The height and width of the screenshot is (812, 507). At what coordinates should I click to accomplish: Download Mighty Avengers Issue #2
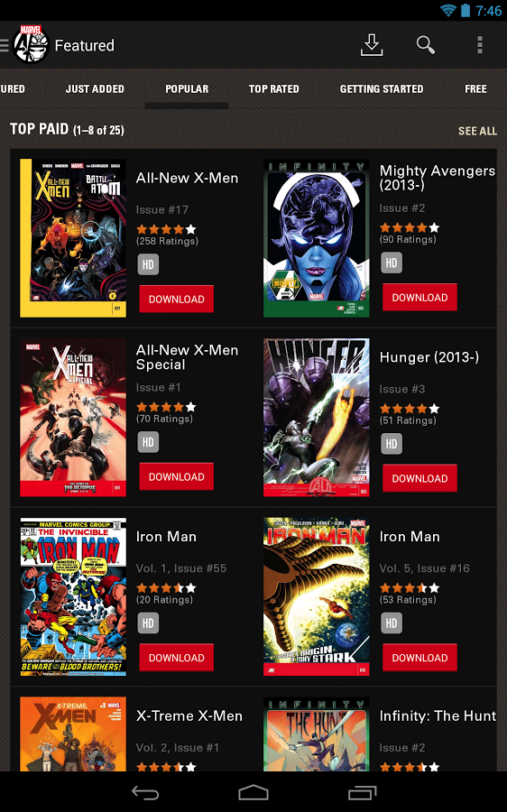click(x=420, y=297)
